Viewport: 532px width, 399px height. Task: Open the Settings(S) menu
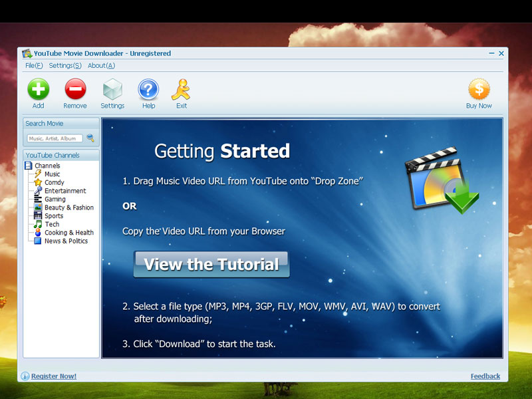(x=65, y=65)
